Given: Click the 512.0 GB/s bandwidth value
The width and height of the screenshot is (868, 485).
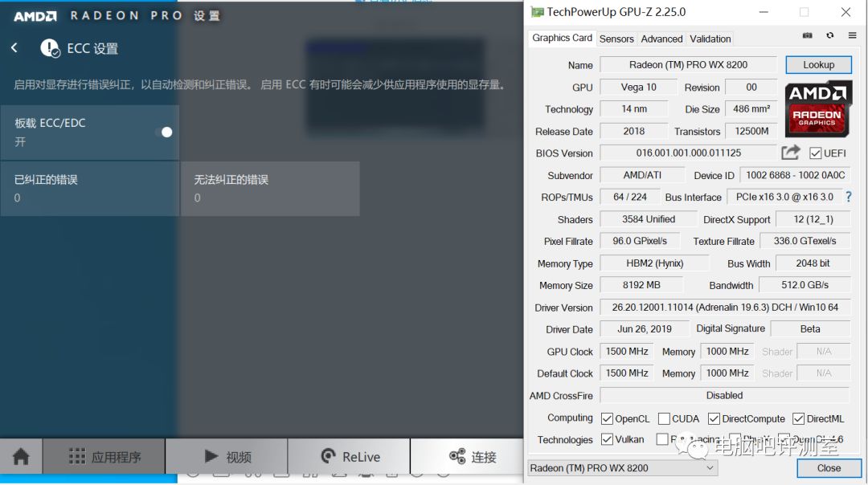Looking at the screenshot, I should (x=805, y=285).
